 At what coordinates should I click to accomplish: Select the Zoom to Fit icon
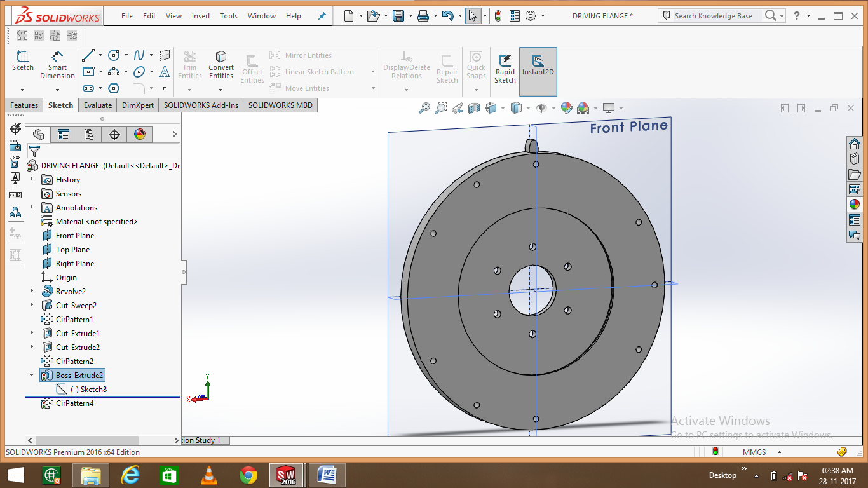click(x=424, y=108)
